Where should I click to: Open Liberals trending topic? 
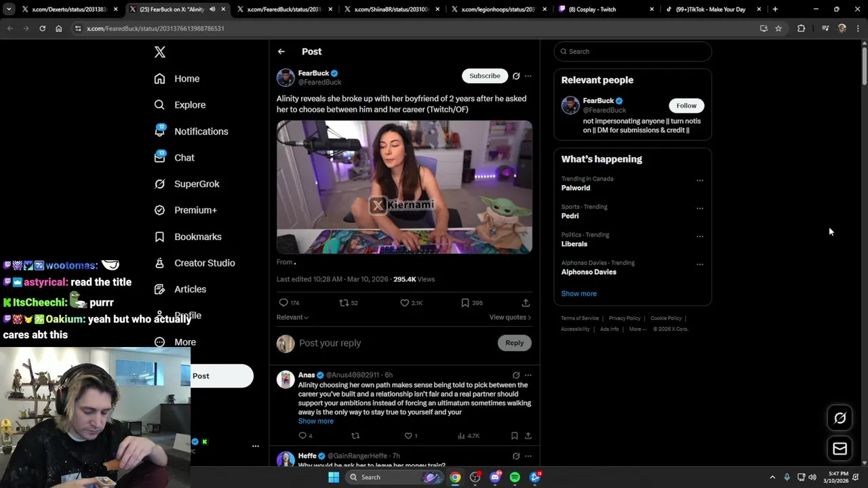tap(574, 244)
